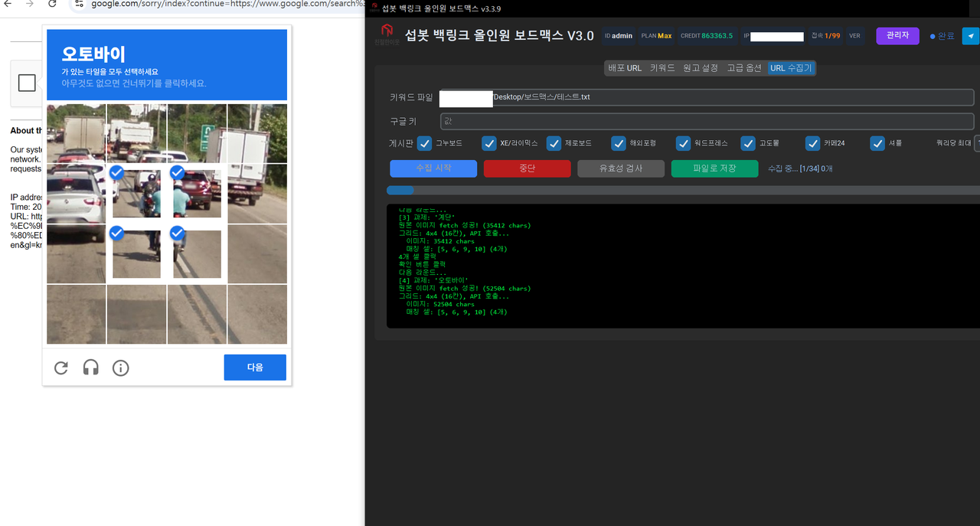Click the log line [3] 과제: '계단'
This screenshot has width=980, height=526.
[428, 217]
